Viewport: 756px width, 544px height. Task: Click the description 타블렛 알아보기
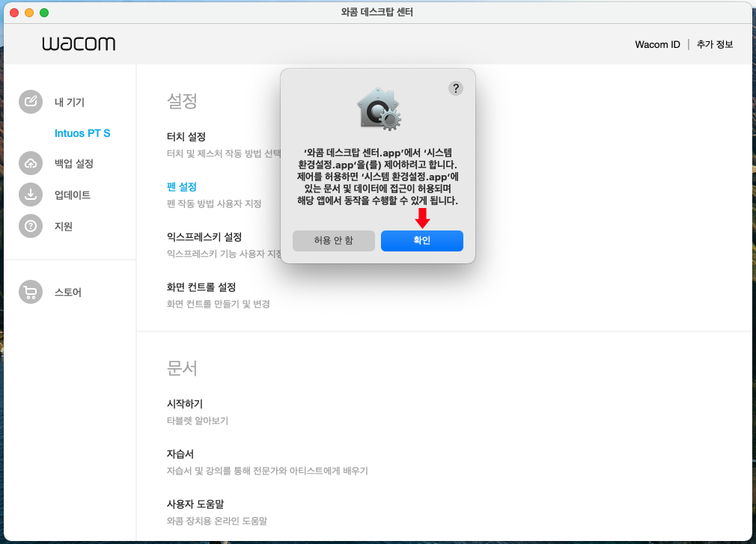click(198, 421)
